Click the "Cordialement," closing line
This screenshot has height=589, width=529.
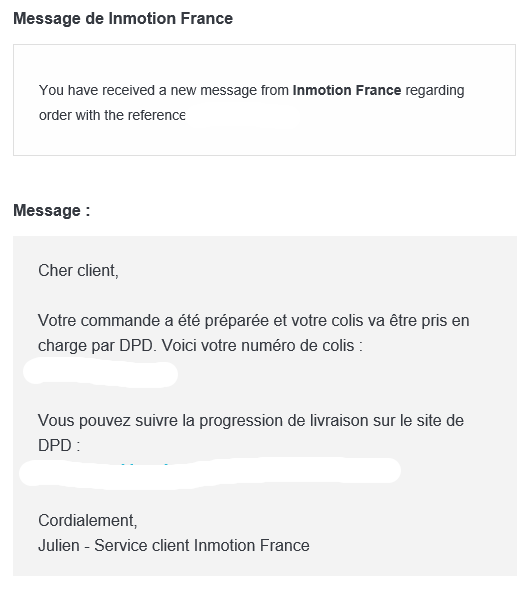coord(88,521)
